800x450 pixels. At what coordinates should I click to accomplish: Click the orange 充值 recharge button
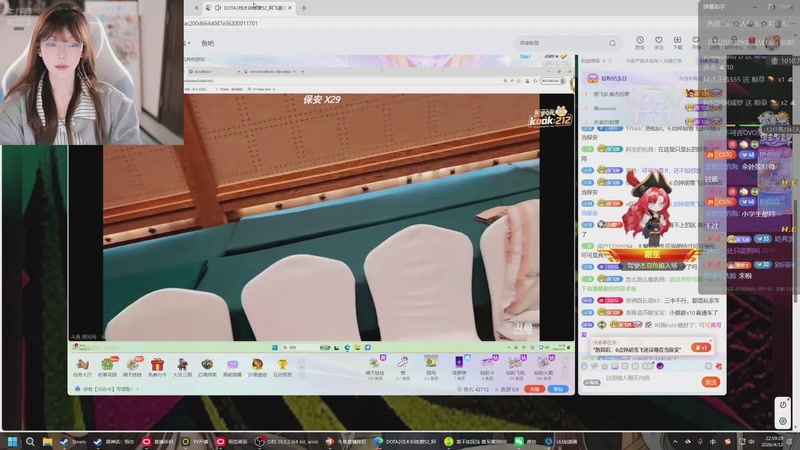point(534,389)
